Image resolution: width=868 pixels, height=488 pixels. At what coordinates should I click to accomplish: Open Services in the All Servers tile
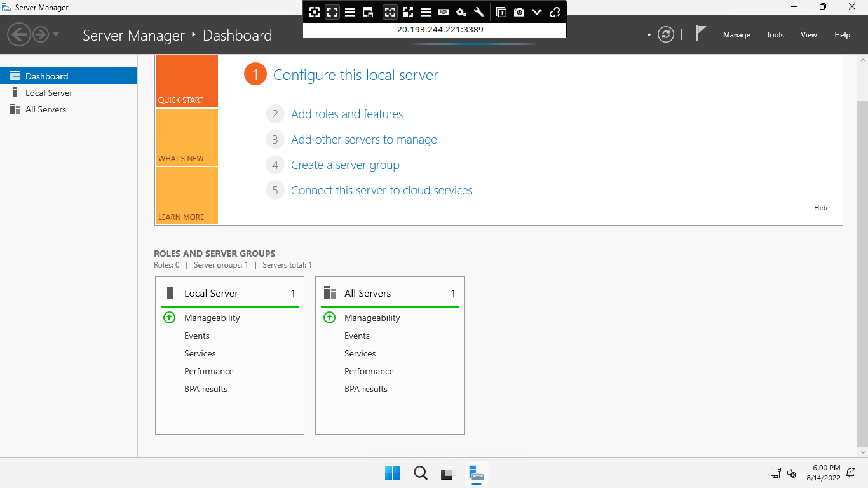click(x=360, y=353)
